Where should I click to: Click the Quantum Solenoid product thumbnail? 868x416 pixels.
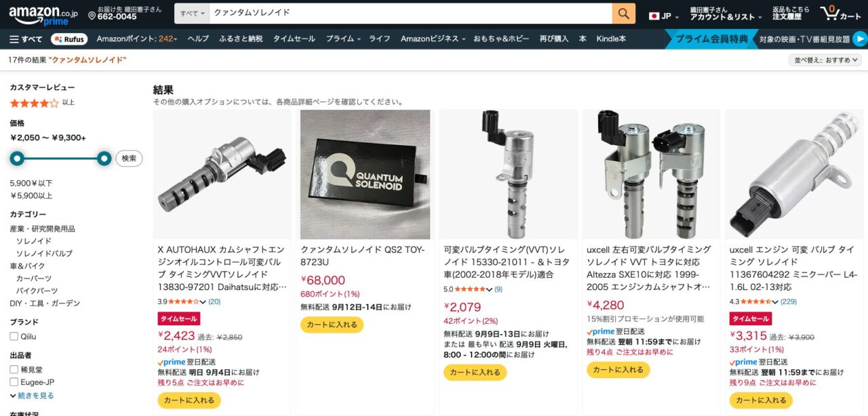point(366,175)
